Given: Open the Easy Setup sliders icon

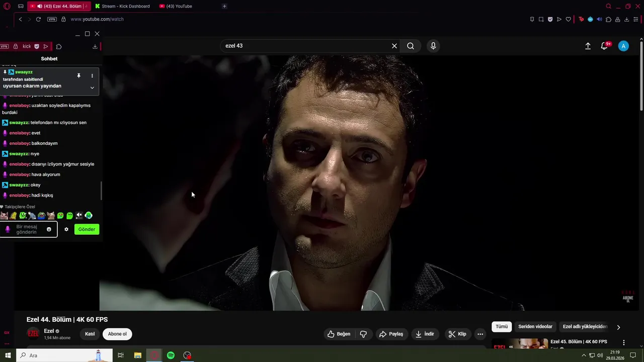Looking at the screenshot, I should 635,19.
